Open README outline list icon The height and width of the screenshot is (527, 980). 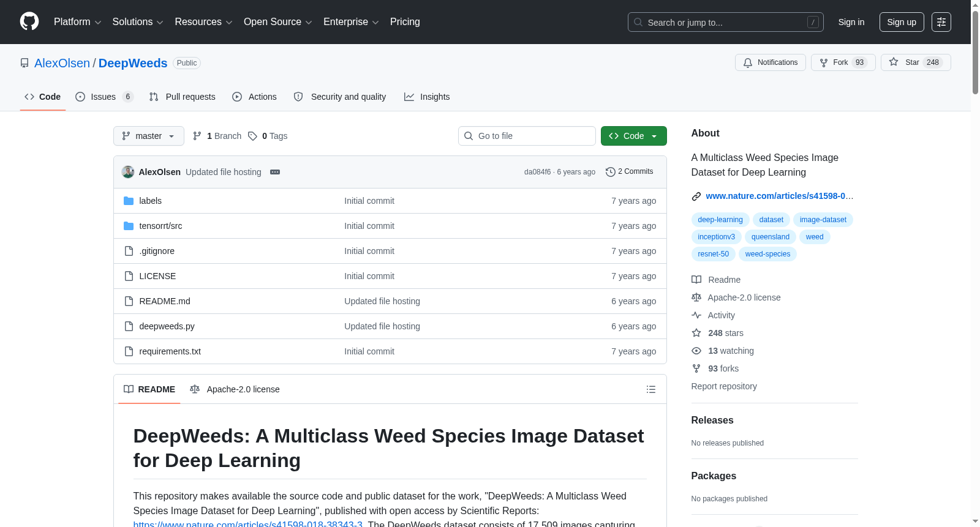651,389
